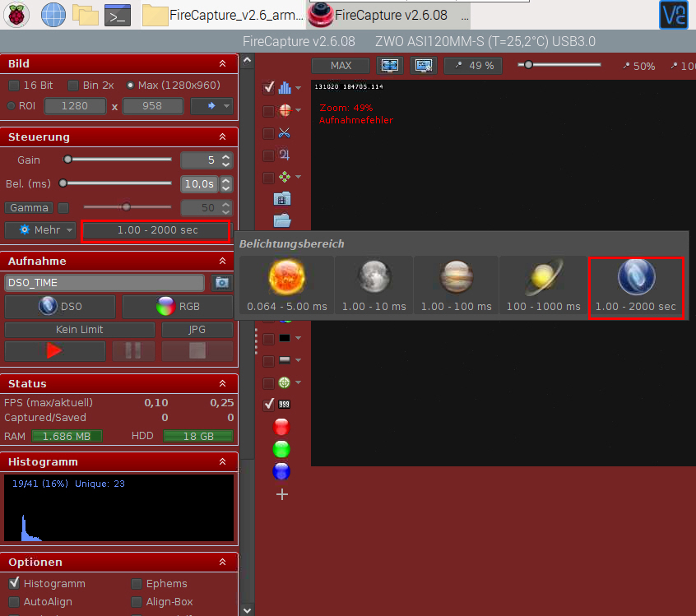Click the fit-to-window monitor icon
This screenshot has height=616, width=696.
coord(390,66)
